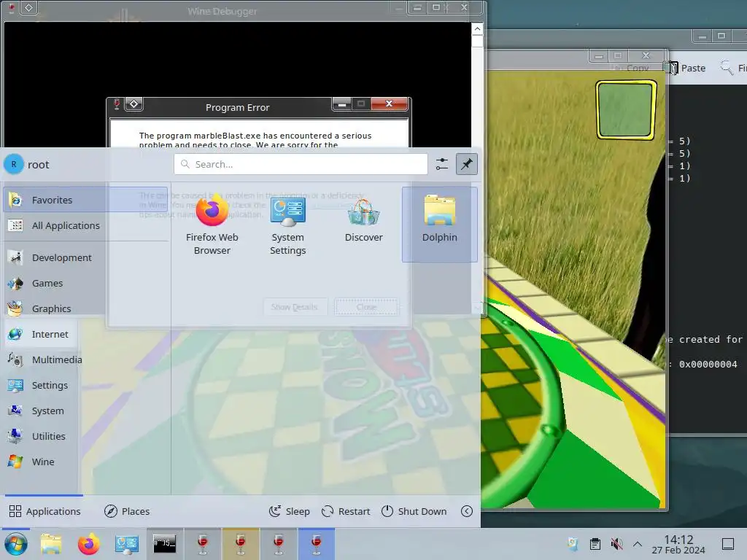This screenshot has width=747, height=560.
Task: Open Firefox Web Browser from Favorites
Action: [212, 225]
